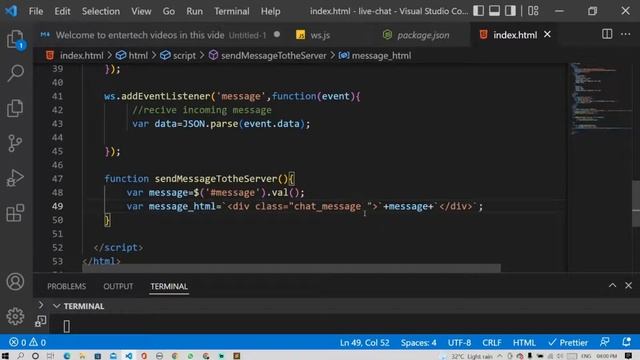
Task: Toggle the bottom Panel visibility
Action: (x=494, y=11)
